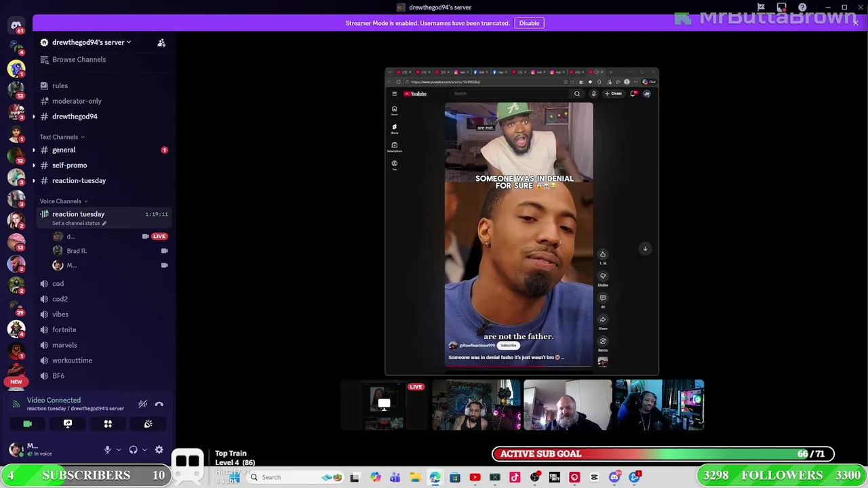
Task: Click the live stream thumbnail tile
Action: pyautogui.click(x=384, y=405)
